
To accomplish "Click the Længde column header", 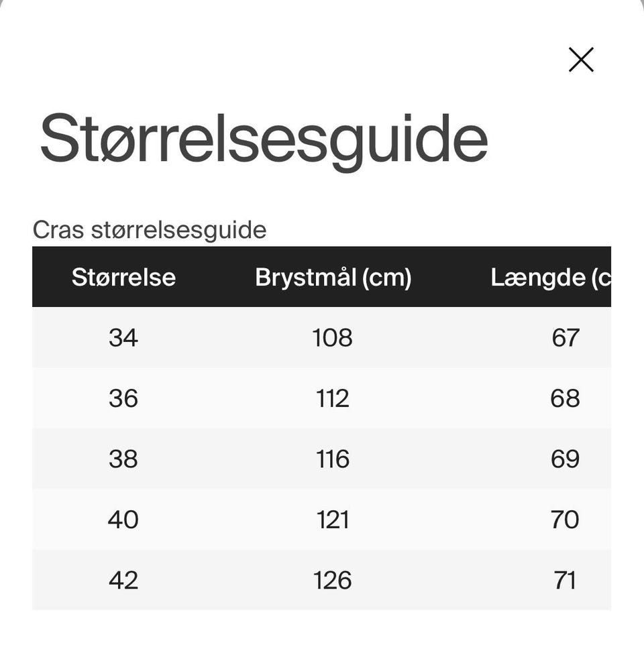I will click(551, 277).
